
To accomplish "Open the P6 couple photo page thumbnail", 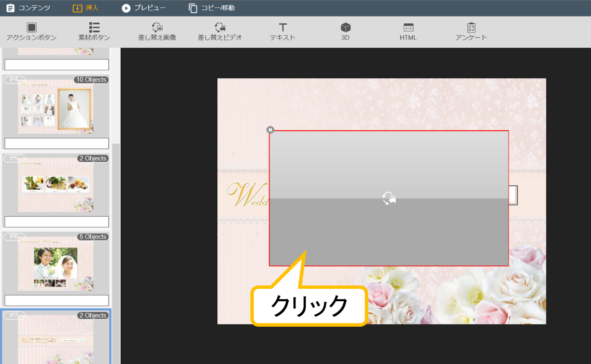I will [56, 263].
